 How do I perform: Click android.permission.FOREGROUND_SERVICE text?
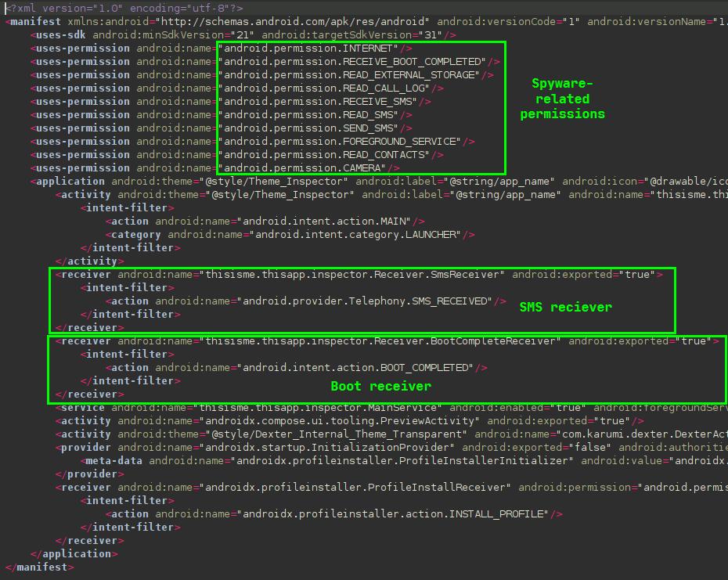(340, 141)
